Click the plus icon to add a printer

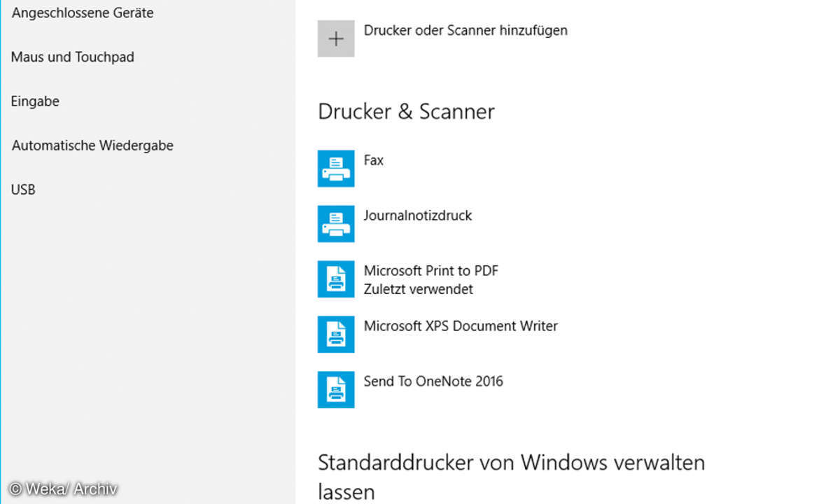coord(336,38)
